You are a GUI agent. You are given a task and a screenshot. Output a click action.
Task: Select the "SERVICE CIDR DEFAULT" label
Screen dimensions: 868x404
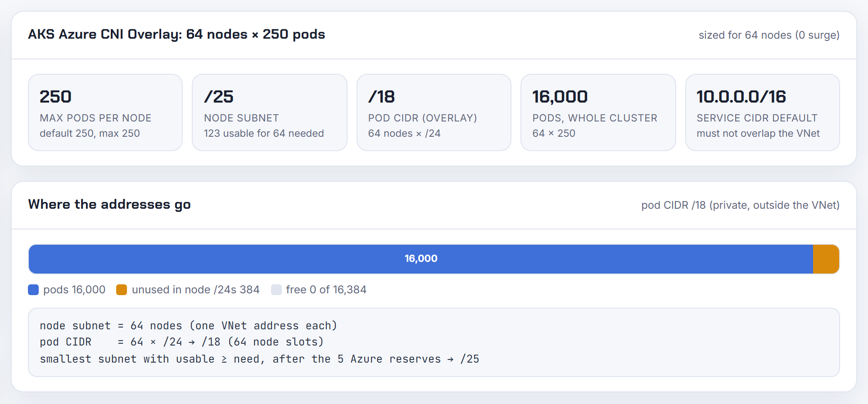(x=757, y=118)
